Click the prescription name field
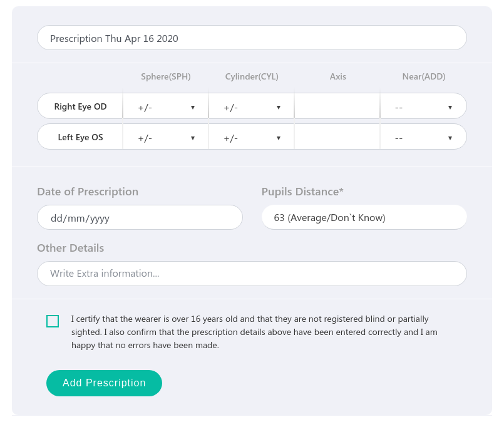 pyautogui.click(x=252, y=38)
